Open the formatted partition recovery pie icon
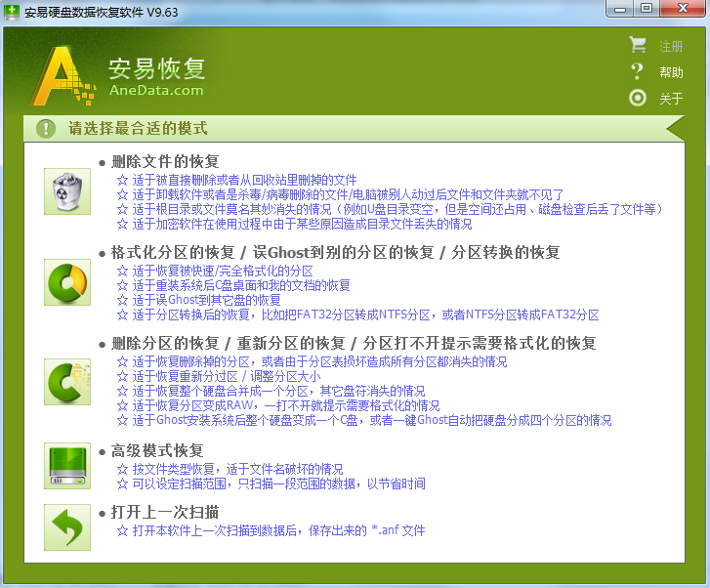The height and width of the screenshot is (588, 710). tap(67, 282)
